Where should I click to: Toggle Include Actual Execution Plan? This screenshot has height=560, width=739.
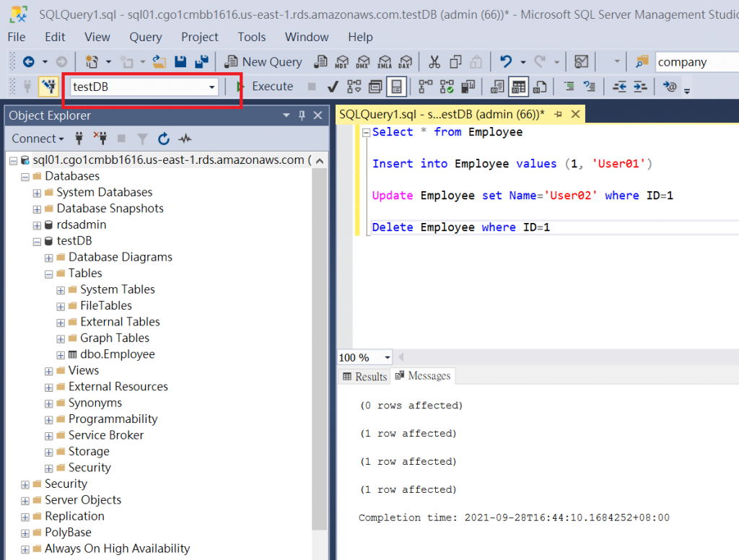point(426,87)
